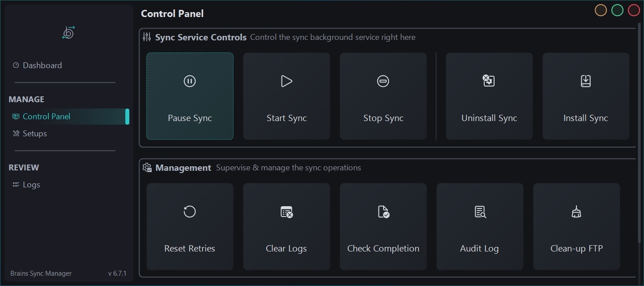
Task: Click the Clean-up FTP broom icon
Action: pos(576,212)
